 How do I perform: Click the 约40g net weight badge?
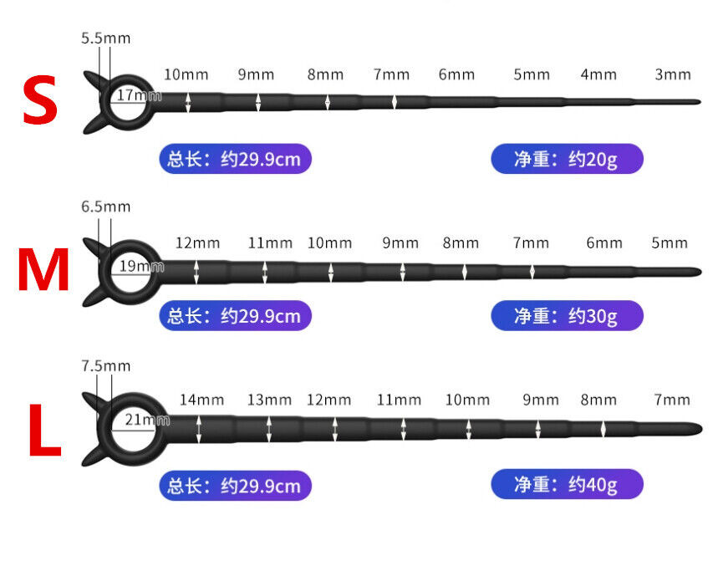point(567,484)
